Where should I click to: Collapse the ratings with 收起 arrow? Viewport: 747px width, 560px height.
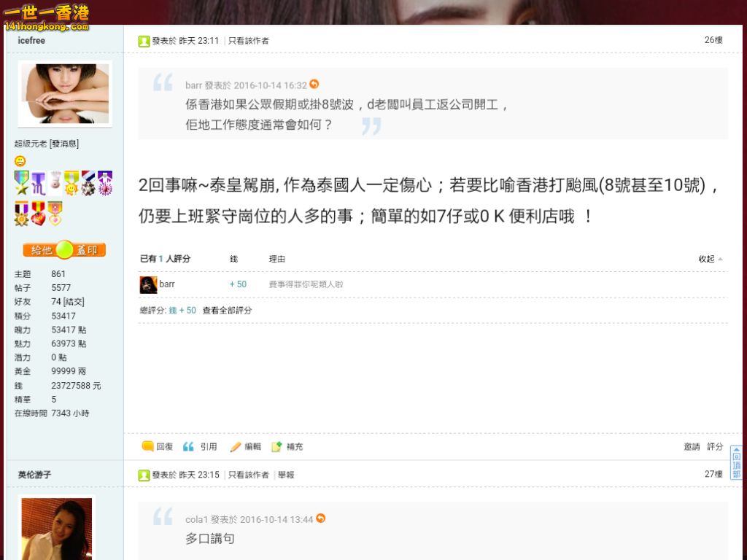coord(711,259)
